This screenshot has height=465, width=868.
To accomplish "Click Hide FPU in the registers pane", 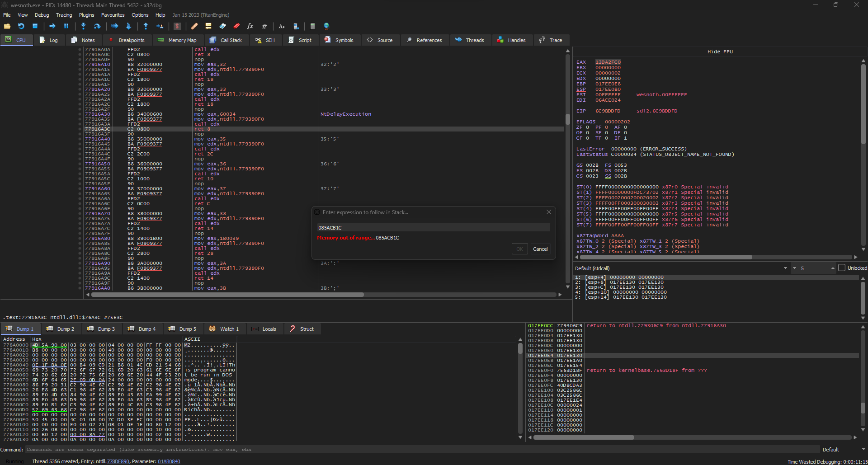I will click(720, 52).
